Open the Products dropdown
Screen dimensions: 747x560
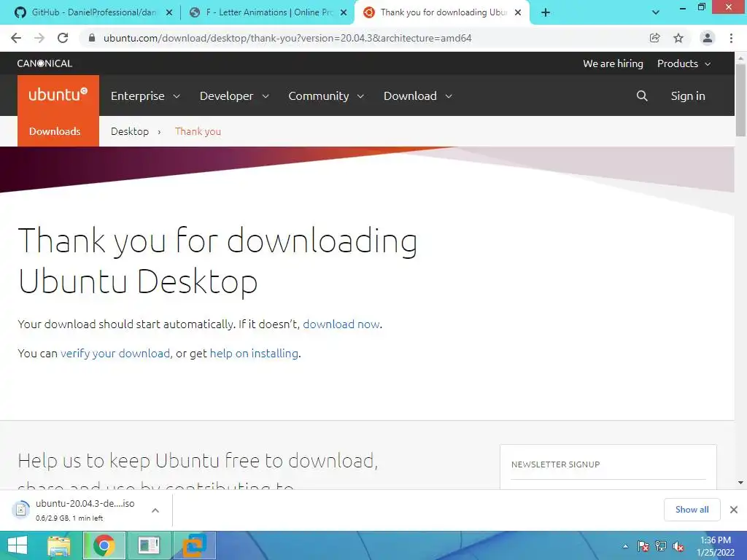684,63
